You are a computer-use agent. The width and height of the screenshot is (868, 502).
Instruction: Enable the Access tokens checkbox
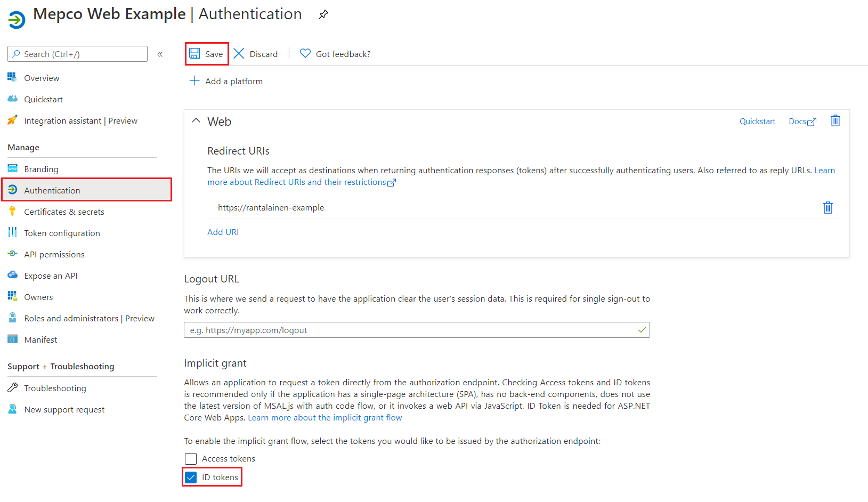[x=191, y=459]
